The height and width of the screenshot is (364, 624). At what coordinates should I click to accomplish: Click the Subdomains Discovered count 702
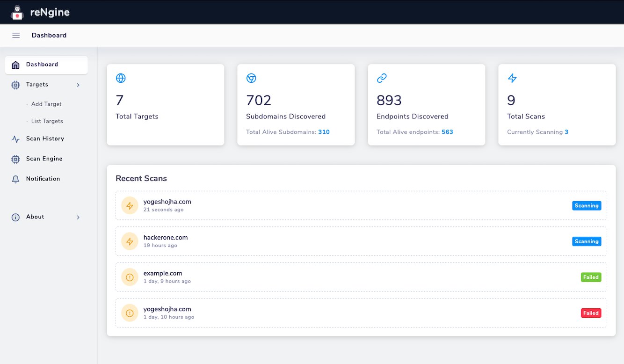pos(259,100)
